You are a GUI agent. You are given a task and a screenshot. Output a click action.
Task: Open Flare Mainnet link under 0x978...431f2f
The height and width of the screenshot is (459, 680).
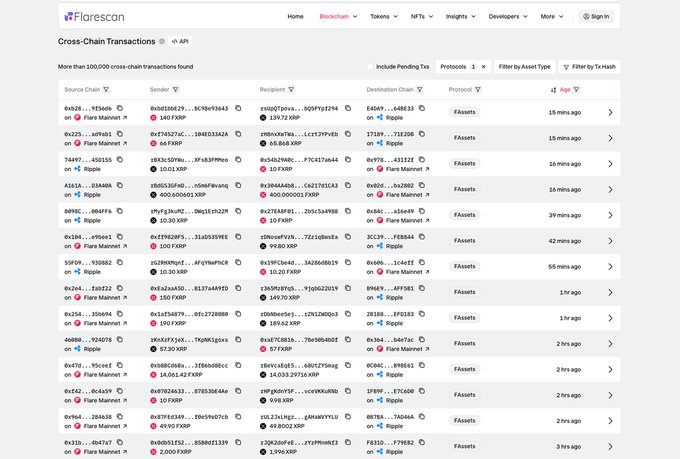pyautogui.click(x=408, y=169)
